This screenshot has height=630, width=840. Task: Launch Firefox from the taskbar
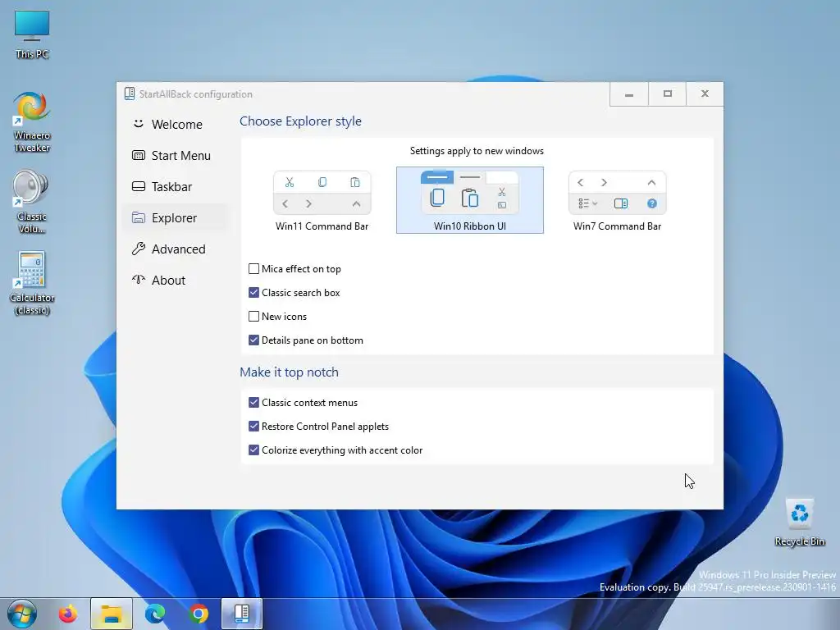(x=68, y=614)
